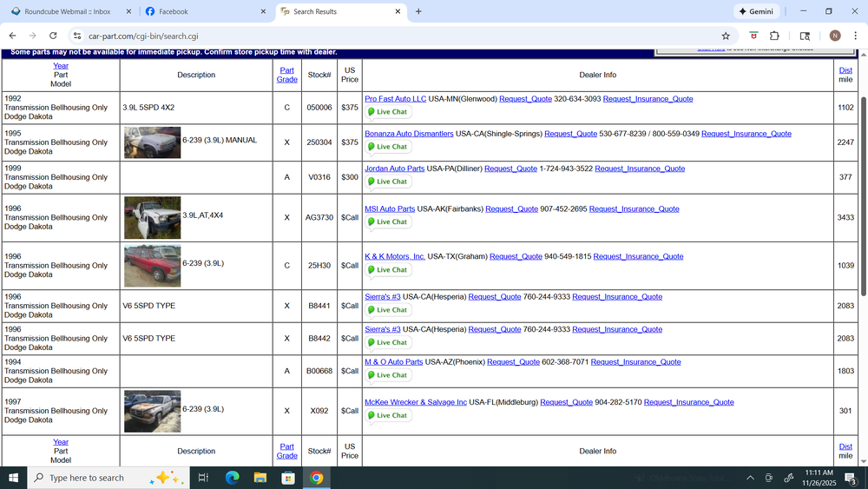868x489 pixels.
Task: Click Live Chat for Pro Fast Auto LLC
Action: click(387, 112)
